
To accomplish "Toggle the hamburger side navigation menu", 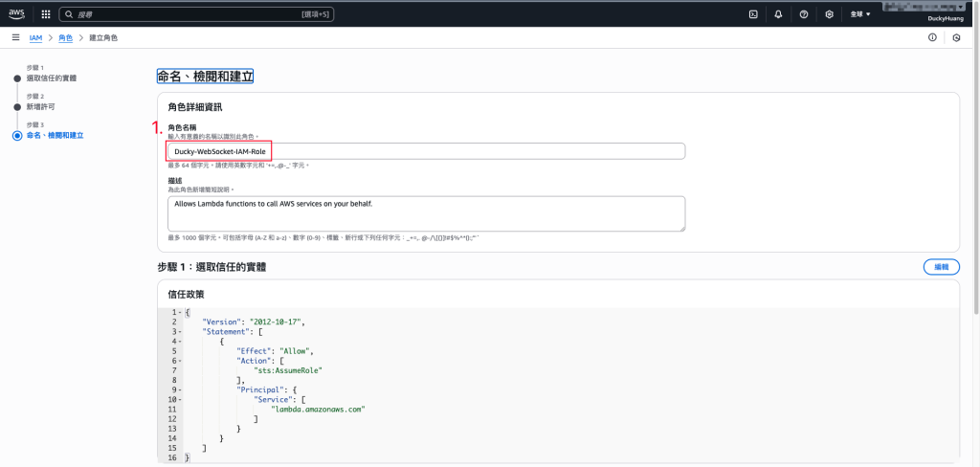I will point(15,37).
